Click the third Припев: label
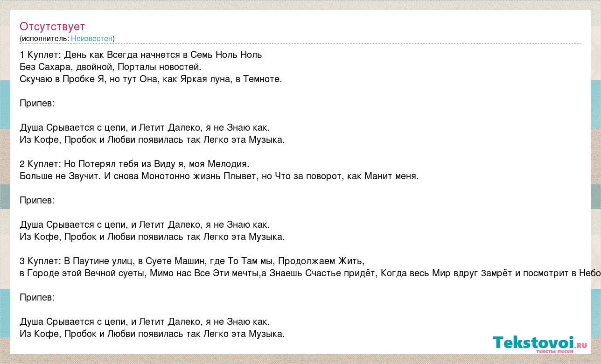Screen dimensions: 601x364 pyautogui.click(x=37, y=297)
